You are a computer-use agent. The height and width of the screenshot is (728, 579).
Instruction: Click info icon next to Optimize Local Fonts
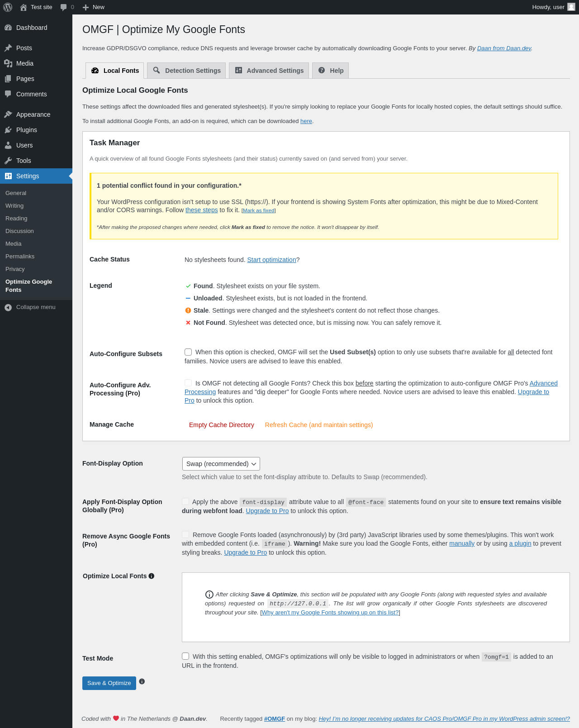click(152, 576)
